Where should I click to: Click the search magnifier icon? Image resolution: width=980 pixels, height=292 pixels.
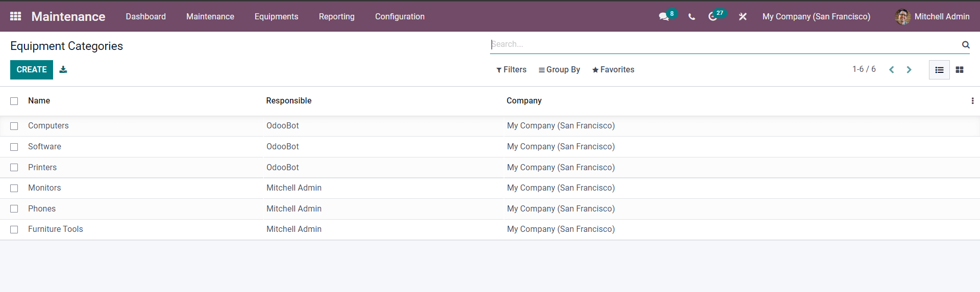966,45
